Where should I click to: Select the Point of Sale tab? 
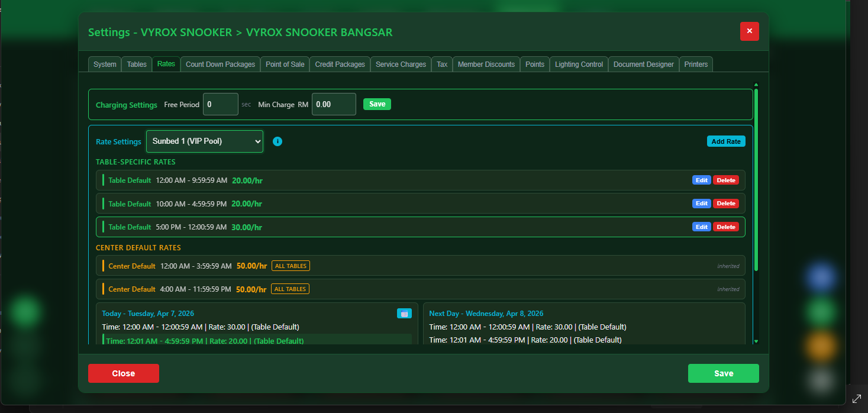click(x=285, y=64)
